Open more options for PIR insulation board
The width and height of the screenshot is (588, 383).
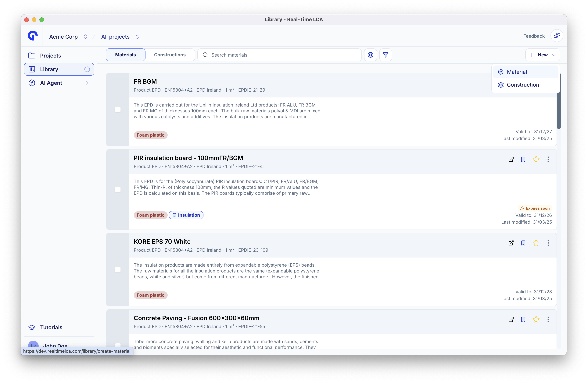click(x=548, y=159)
